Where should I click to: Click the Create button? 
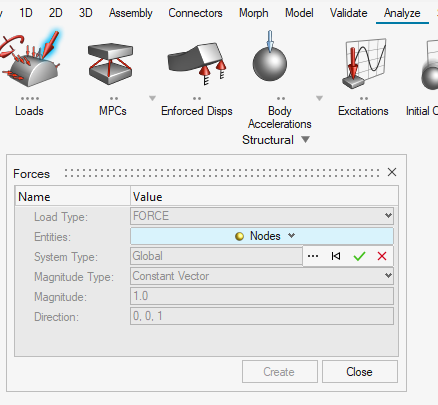pyautogui.click(x=280, y=371)
